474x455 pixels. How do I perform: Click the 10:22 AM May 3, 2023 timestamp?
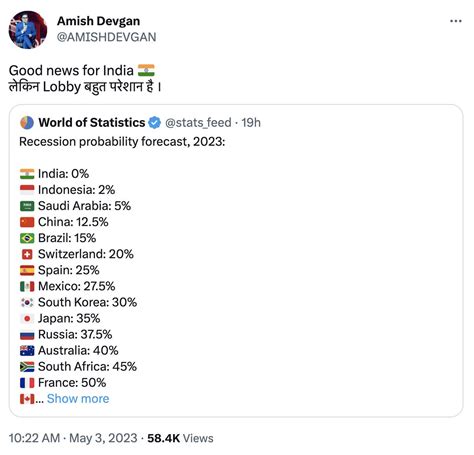(x=73, y=438)
